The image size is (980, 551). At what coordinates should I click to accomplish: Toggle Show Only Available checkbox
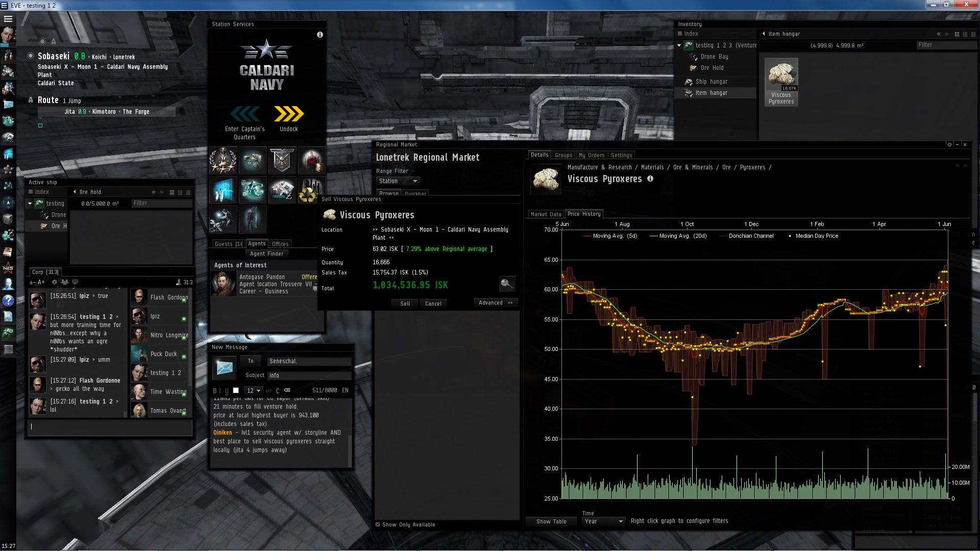click(x=378, y=524)
